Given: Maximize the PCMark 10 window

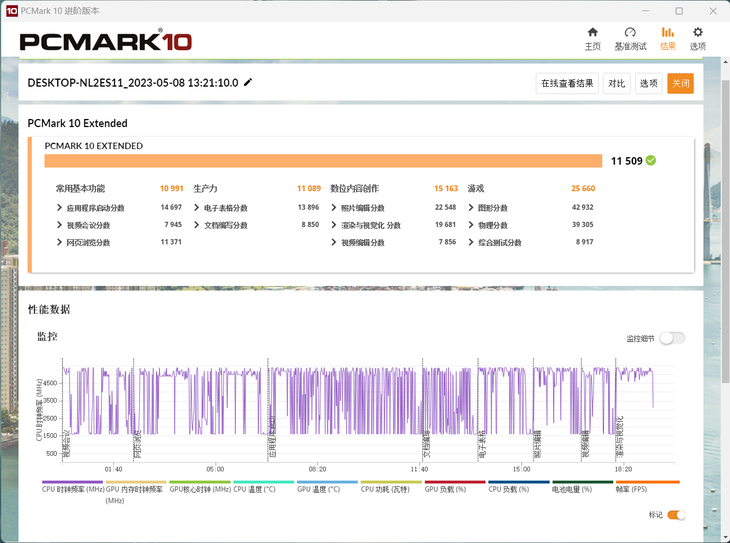Looking at the screenshot, I should coord(679,11).
